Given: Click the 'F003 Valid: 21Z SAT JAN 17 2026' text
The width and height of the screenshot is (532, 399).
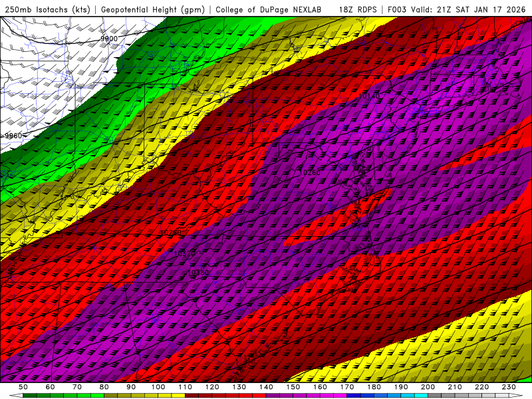Looking at the screenshot, I should point(456,9).
